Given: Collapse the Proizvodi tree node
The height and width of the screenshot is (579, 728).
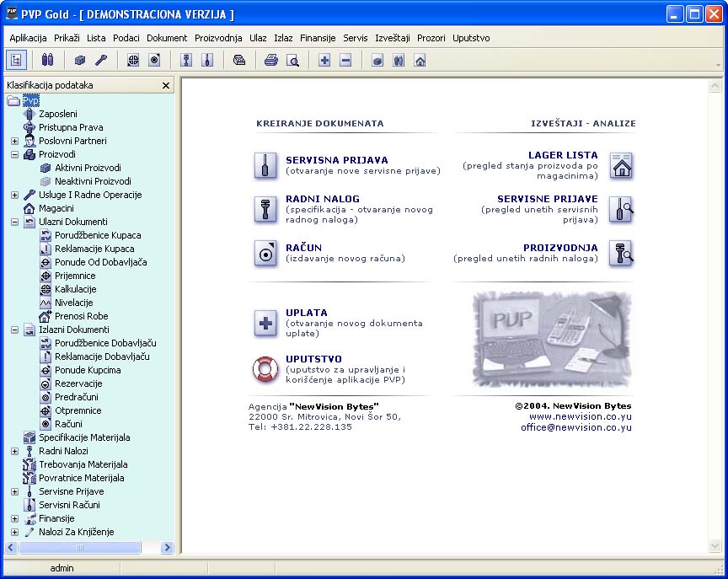Looking at the screenshot, I should 14,154.
